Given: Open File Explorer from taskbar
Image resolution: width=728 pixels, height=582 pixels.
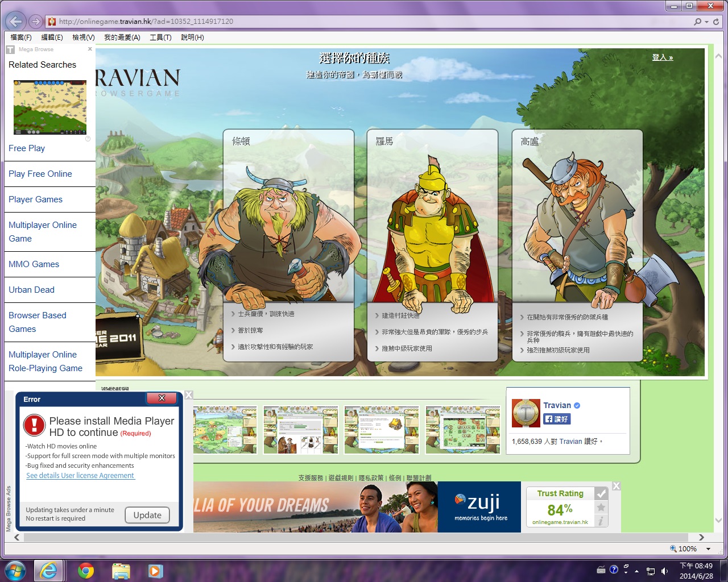Looking at the screenshot, I should coord(121,571).
